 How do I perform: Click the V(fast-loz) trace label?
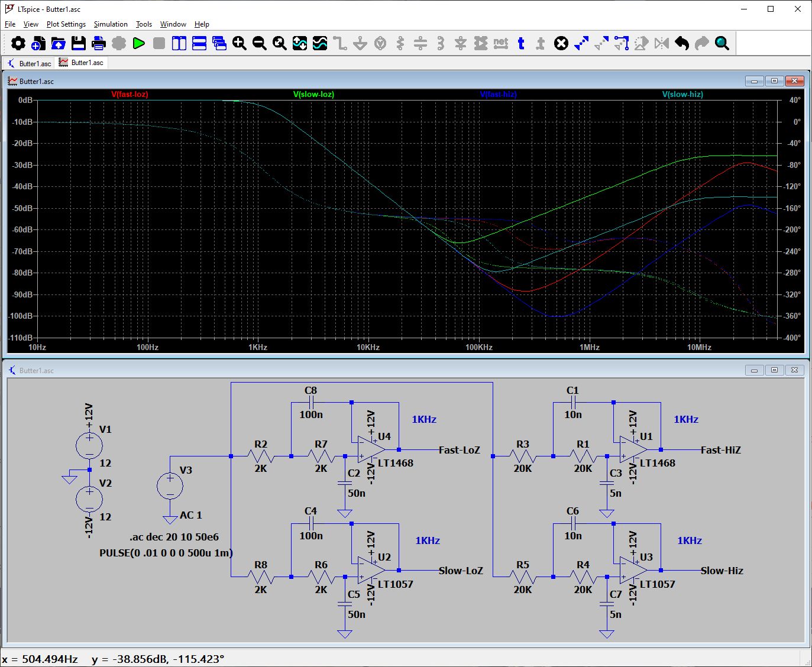point(130,95)
